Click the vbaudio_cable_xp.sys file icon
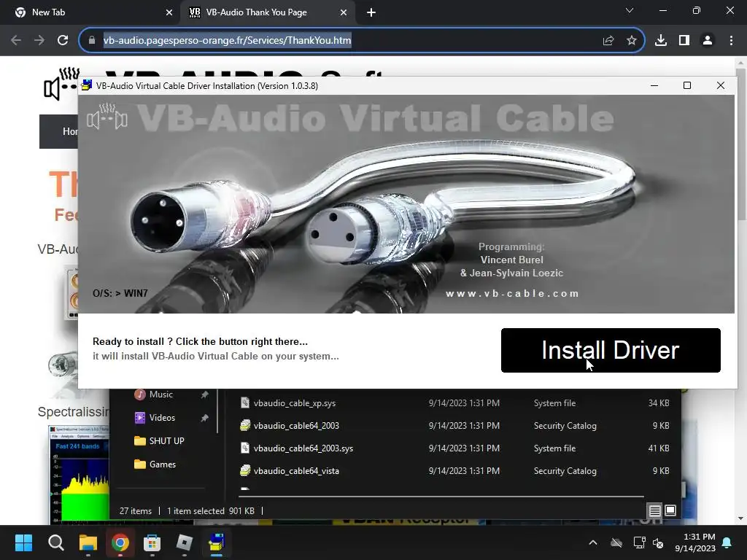 [x=245, y=402]
